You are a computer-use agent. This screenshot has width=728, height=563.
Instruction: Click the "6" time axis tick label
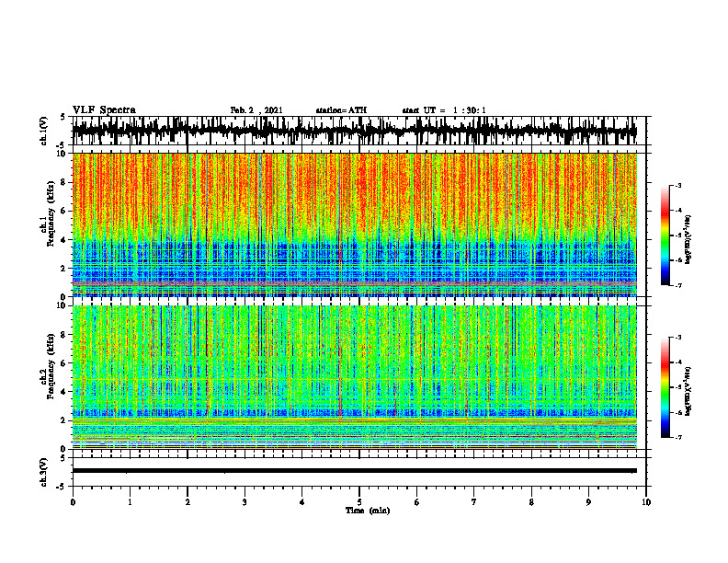417,502
